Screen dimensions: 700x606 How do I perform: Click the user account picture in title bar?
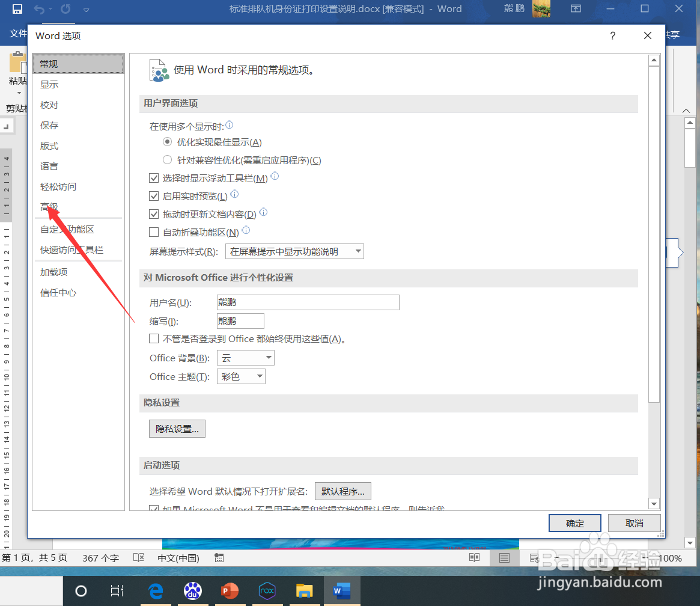tap(541, 8)
